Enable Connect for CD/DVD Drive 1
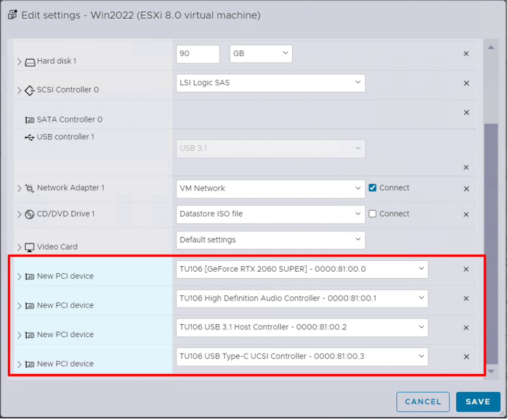Image resolution: width=508 pixels, height=420 pixels. tap(372, 214)
